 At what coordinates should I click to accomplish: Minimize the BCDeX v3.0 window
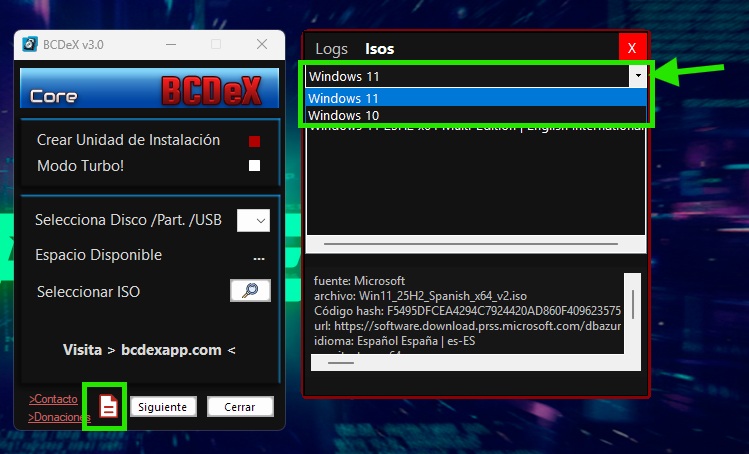click(171, 44)
